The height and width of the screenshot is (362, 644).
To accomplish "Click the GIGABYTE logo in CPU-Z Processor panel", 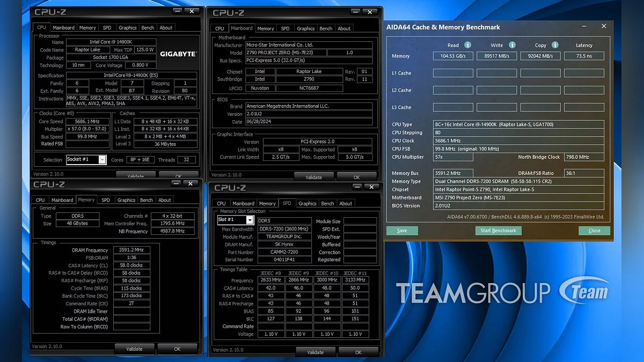I will pos(178,54).
